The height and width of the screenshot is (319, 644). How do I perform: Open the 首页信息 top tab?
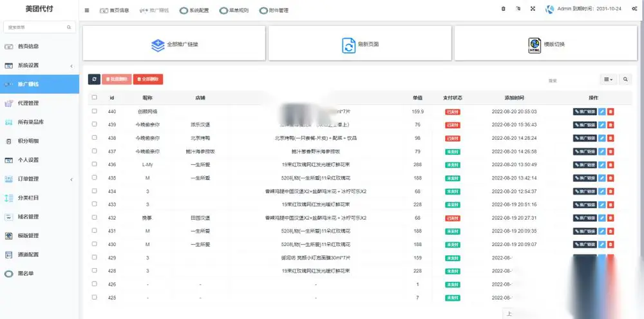point(114,10)
